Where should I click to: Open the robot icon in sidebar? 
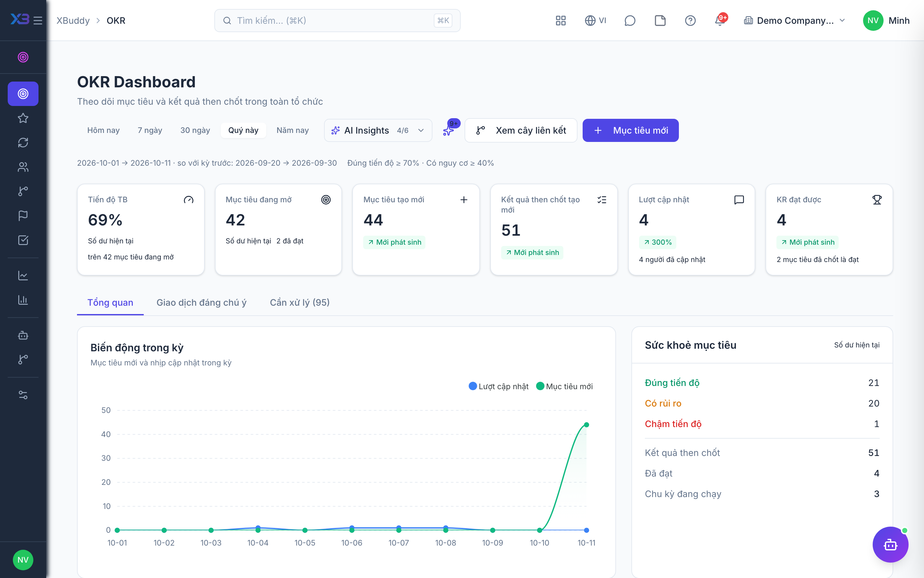23,335
